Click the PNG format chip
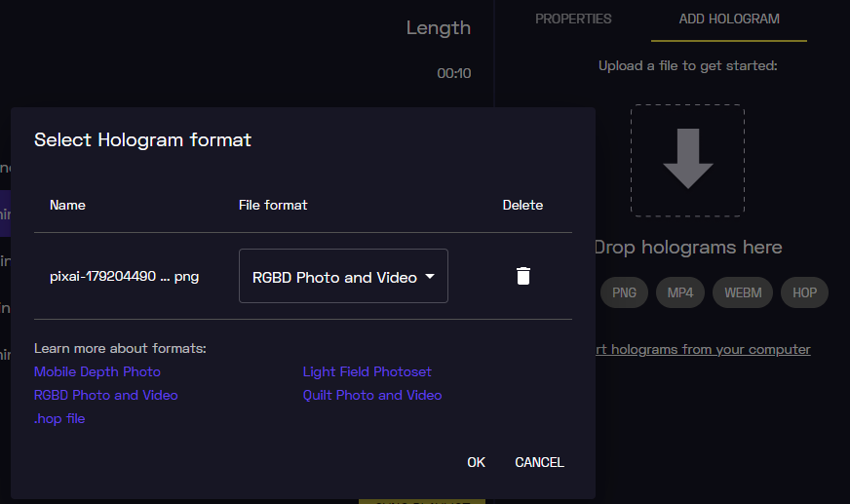This screenshot has width=850, height=504. click(624, 292)
